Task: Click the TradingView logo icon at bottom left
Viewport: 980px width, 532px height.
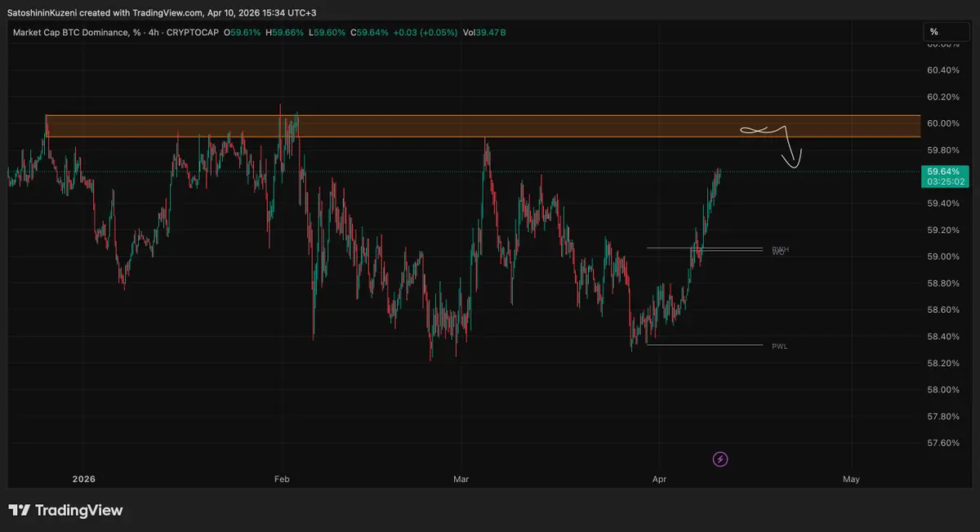Action: pyautogui.click(x=20, y=511)
